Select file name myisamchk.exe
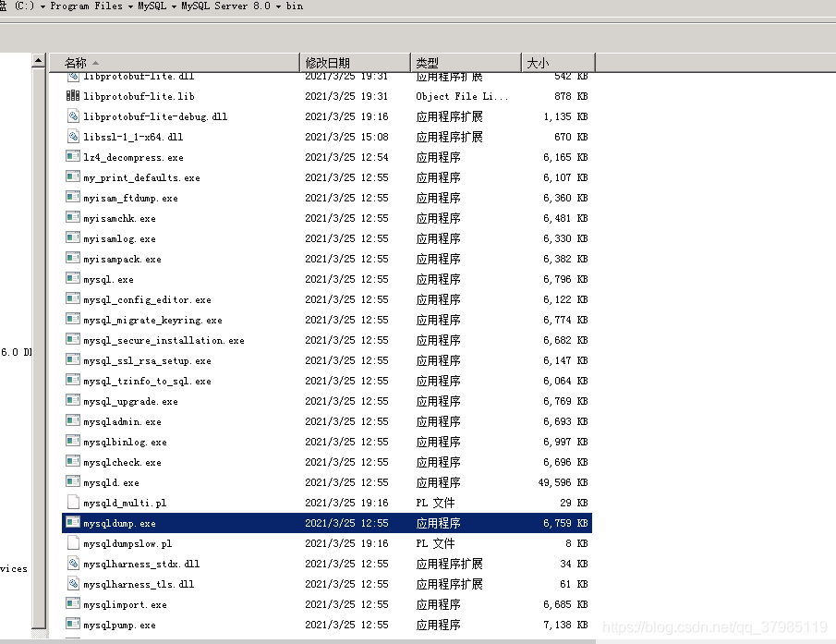The width and height of the screenshot is (836, 644). click(119, 219)
